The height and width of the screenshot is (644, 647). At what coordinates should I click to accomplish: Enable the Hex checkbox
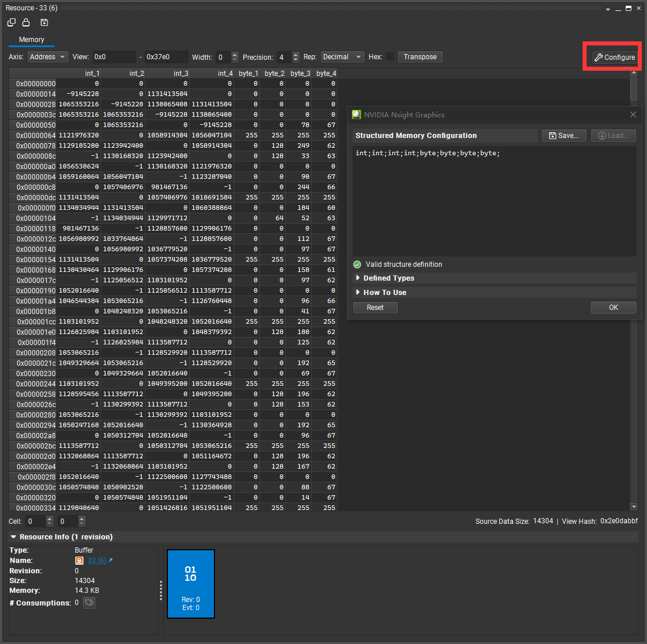coord(389,57)
